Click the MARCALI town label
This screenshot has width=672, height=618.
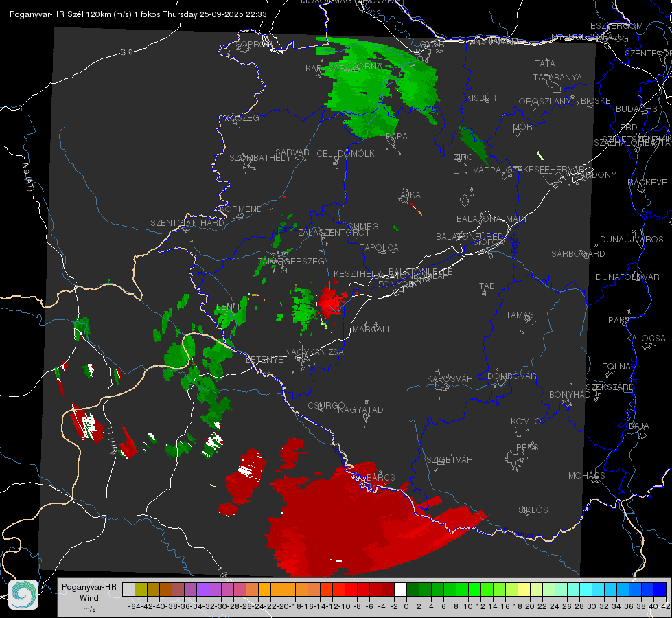(371, 330)
